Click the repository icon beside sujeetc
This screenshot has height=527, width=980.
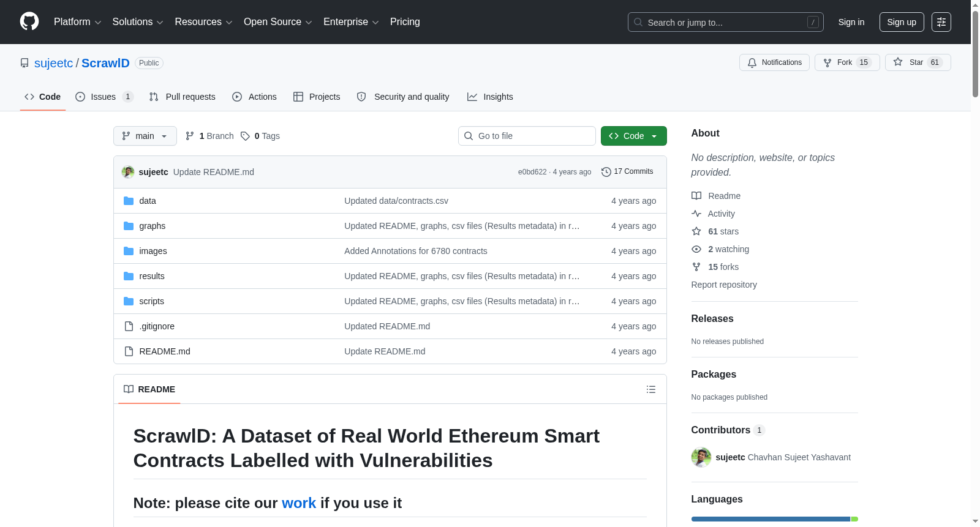24,63
